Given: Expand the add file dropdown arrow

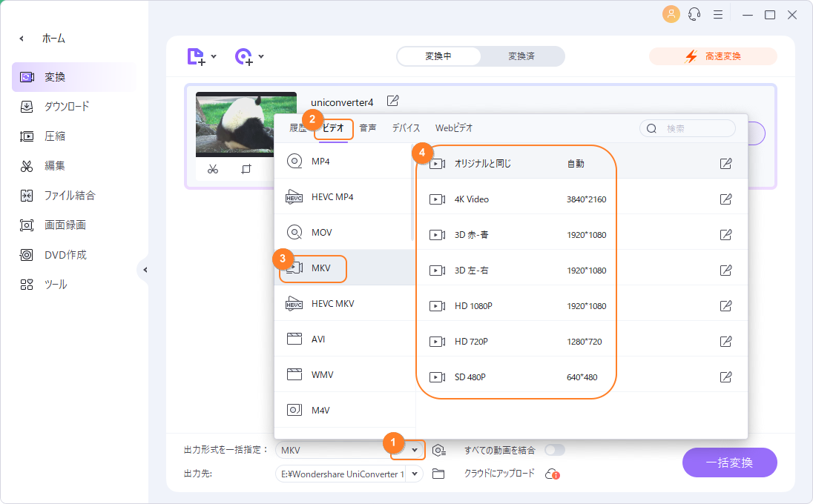Looking at the screenshot, I should 214,56.
